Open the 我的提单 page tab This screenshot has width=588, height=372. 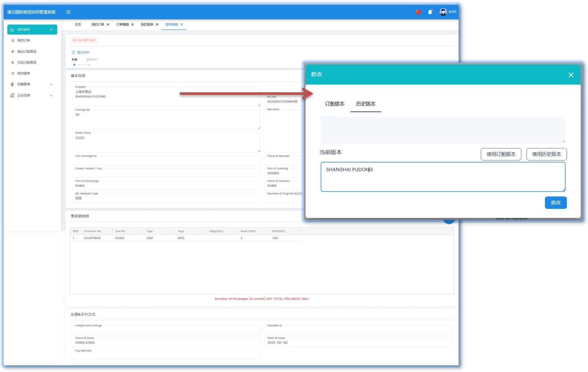click(x=147, y=25)
